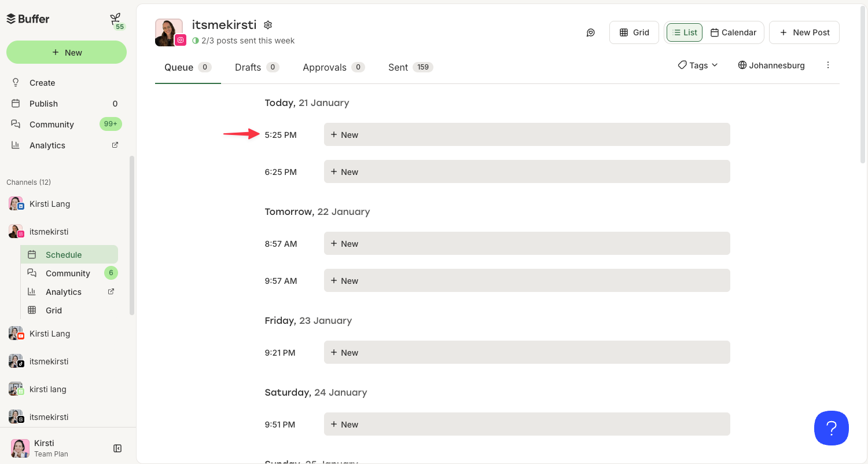The image size is (868, 464).
Task: Open the Buffer feedback chat icon
Action: tap(590, 32)
